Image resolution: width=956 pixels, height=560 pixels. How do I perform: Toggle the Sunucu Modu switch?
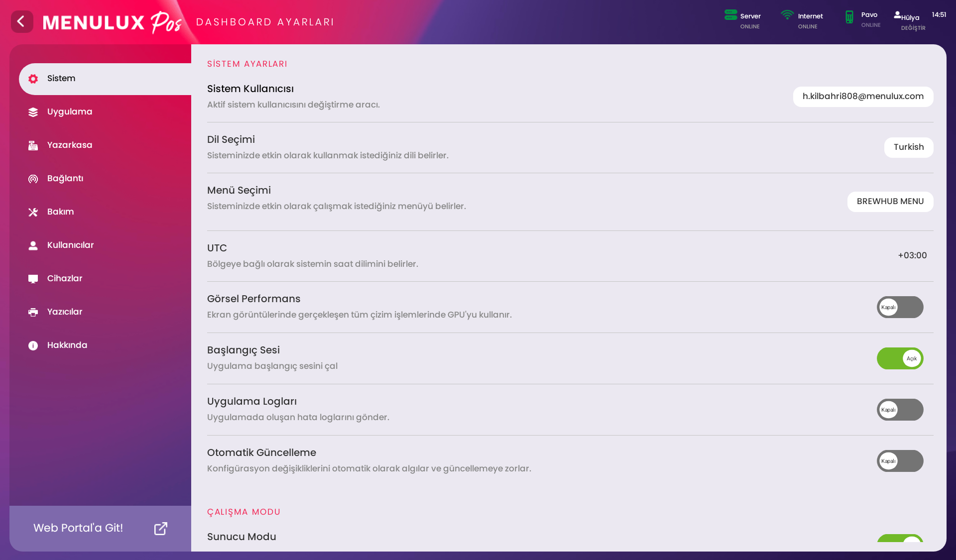[x=900, y=538]
